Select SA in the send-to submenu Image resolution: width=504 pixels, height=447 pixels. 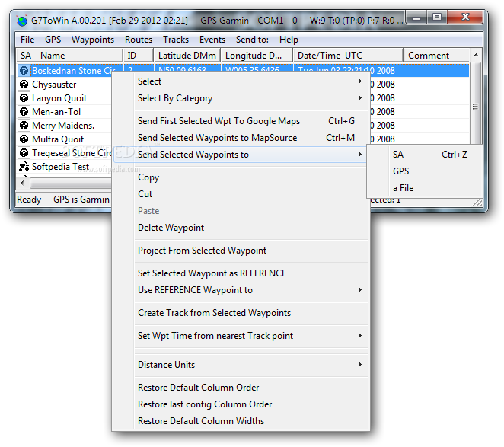click(x=424, y=155)
